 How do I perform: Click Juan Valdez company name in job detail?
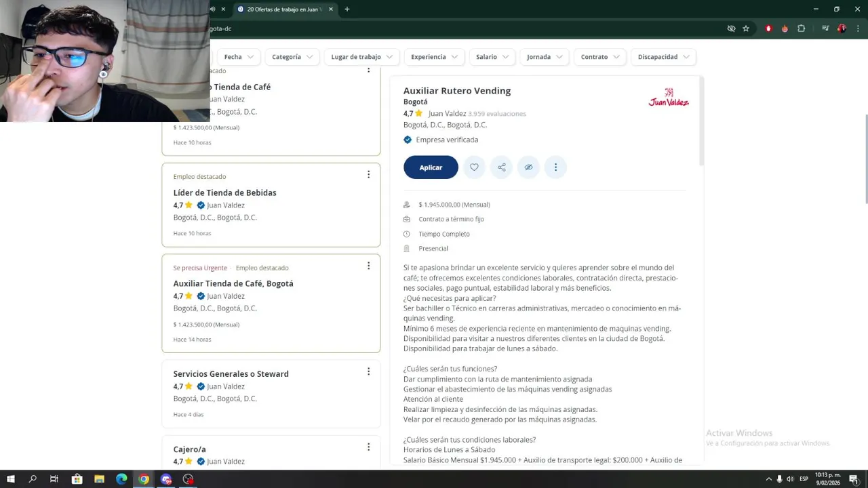447,113
